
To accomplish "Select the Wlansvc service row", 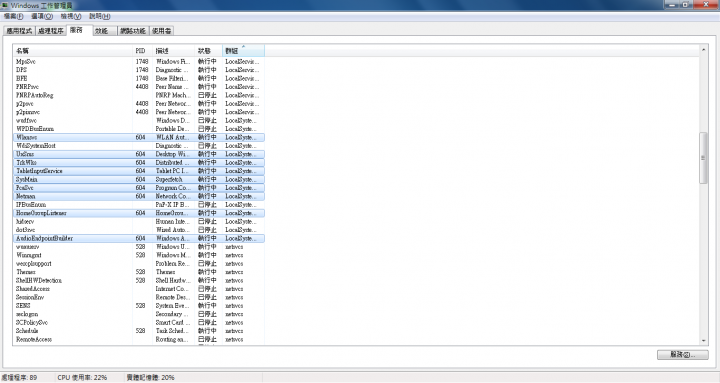I will click(x=139, y=137).
